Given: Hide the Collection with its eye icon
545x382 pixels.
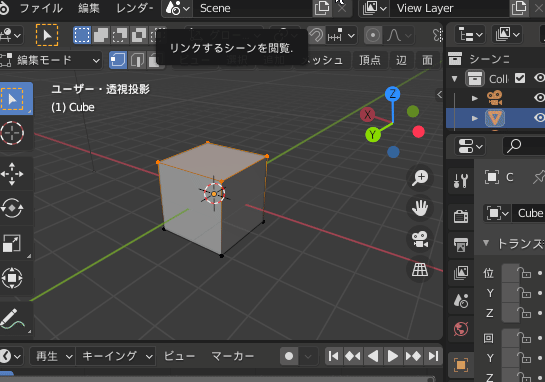Looking at the screenshot, I should [x=539, y=78].
